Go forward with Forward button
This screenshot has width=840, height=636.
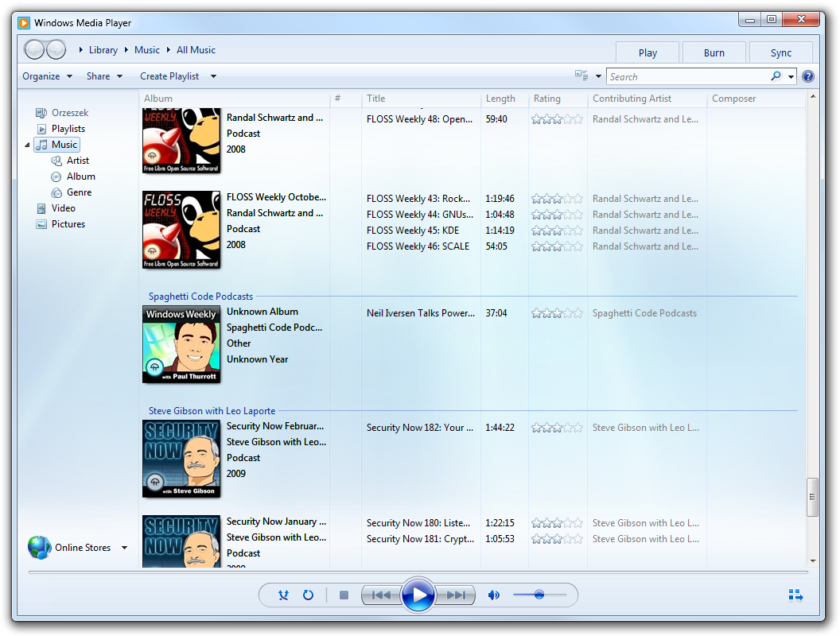click(56, 50)
